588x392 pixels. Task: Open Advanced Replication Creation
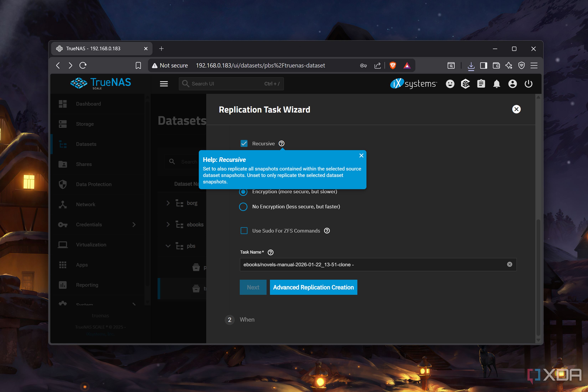(313, 287)
